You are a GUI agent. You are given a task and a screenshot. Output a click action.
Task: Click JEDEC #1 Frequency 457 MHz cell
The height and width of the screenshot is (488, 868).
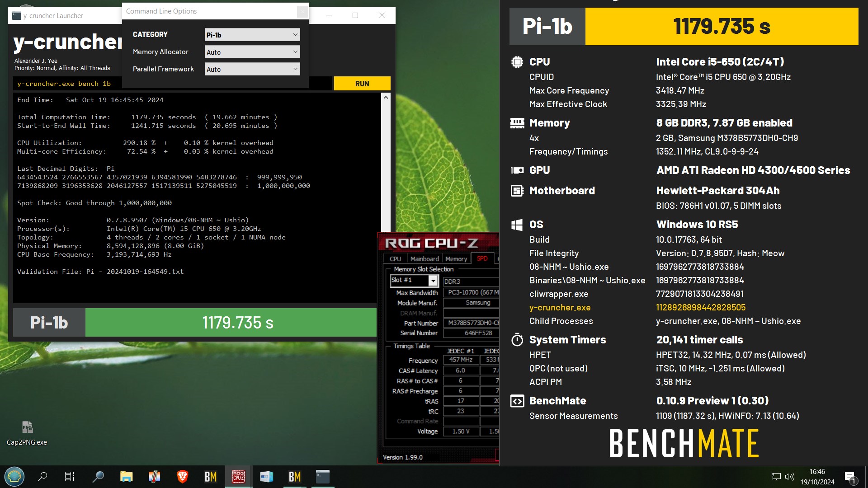pos(461,360)
